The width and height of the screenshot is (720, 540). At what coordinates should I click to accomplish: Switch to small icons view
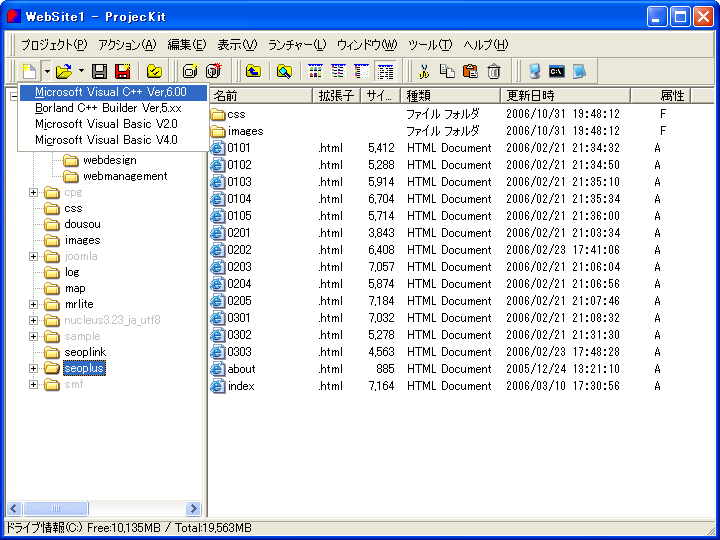click(338, 71)
